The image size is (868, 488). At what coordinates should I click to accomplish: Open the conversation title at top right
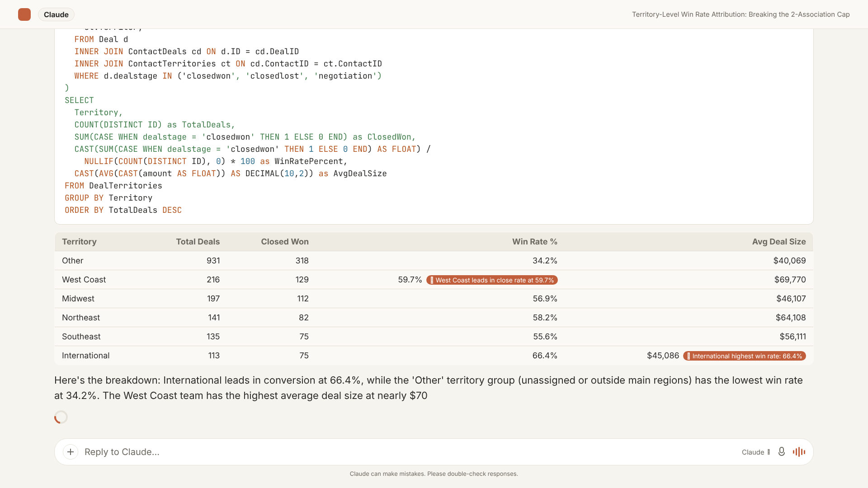(741, 14)
